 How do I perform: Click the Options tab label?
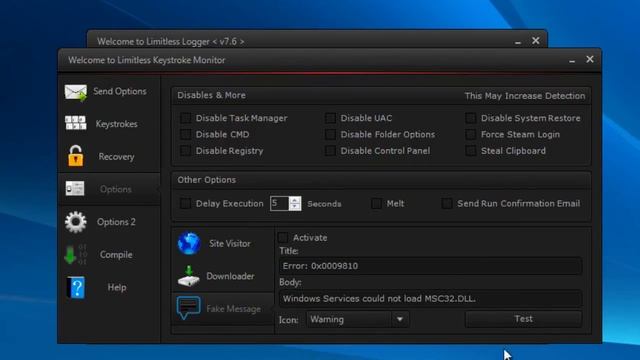116,189
